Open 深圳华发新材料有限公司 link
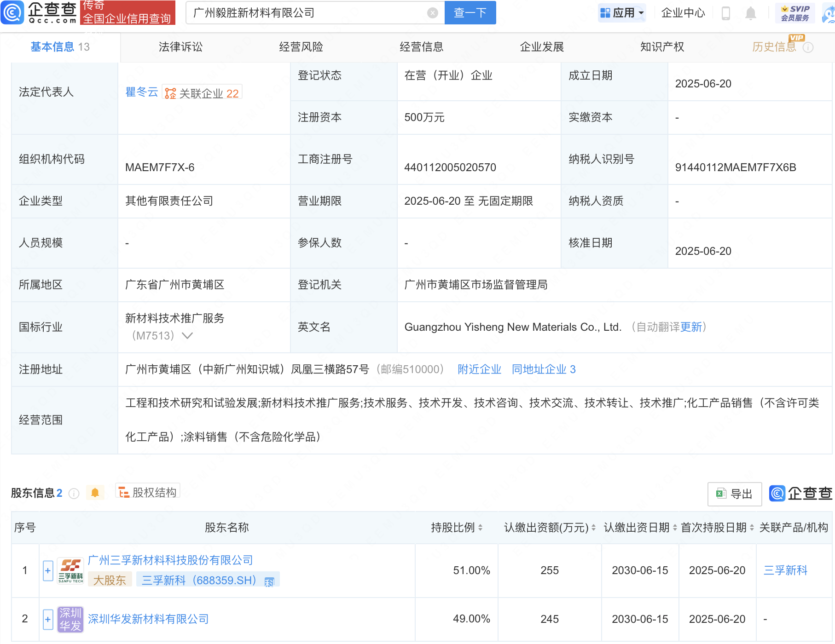 (148, 619)
